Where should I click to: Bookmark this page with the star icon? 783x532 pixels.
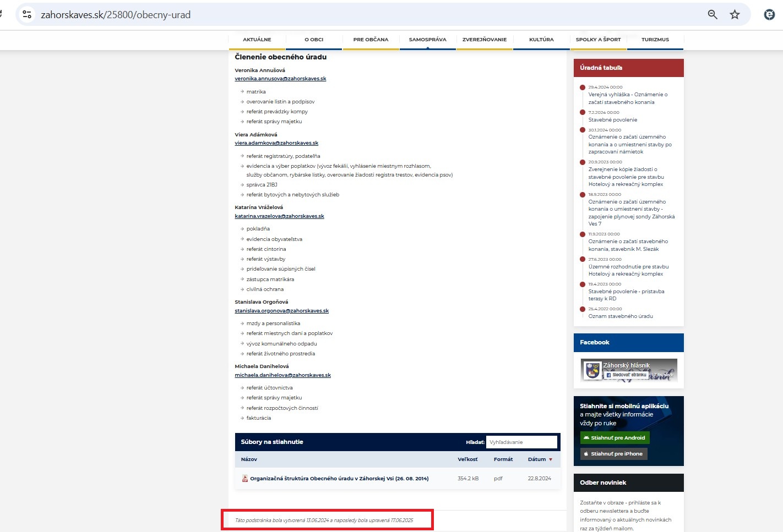pyautogui.click(x=735, y=15)
